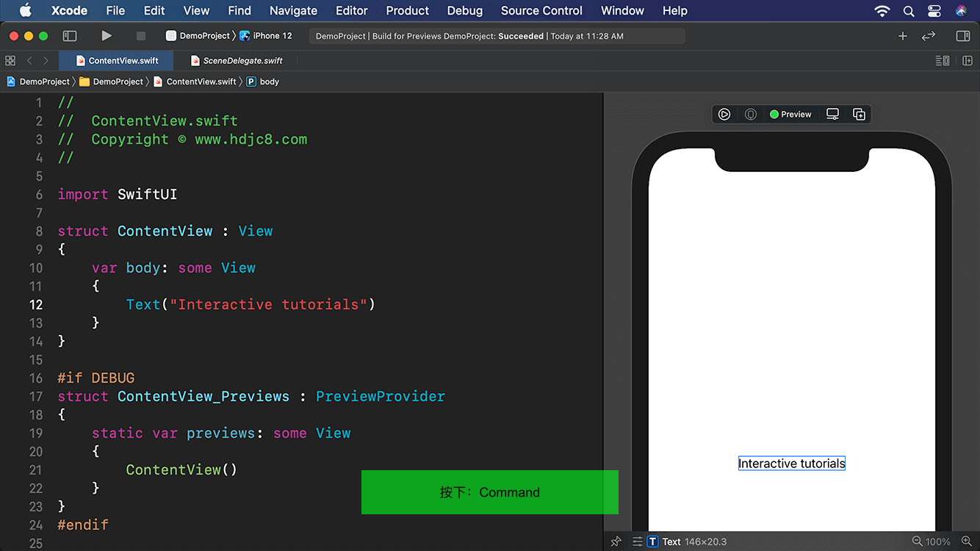The height and width of the screenshot is (551, 980).
Task: Zoom in the preview canvas
Action: pyautogui.click(x=966, y=541)
